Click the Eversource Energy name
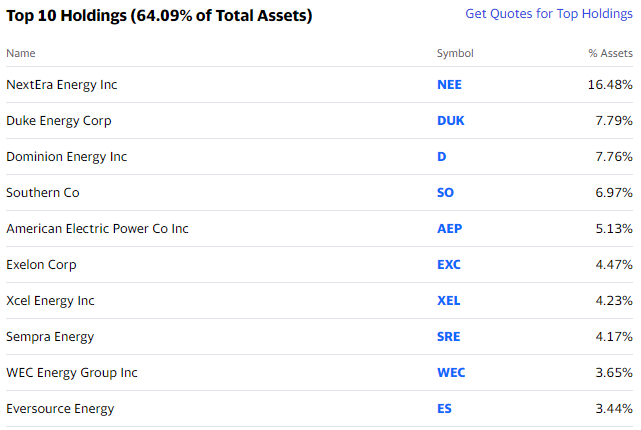This screenshot has width=641, height=430. click(60, 409)
